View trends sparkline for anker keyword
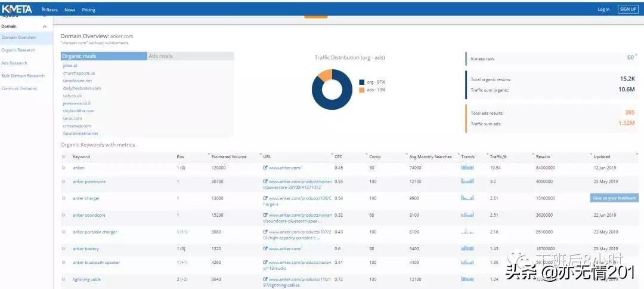The width and height of the screenshot is (644, 289). pyautogui.click(x=467, y=168)
